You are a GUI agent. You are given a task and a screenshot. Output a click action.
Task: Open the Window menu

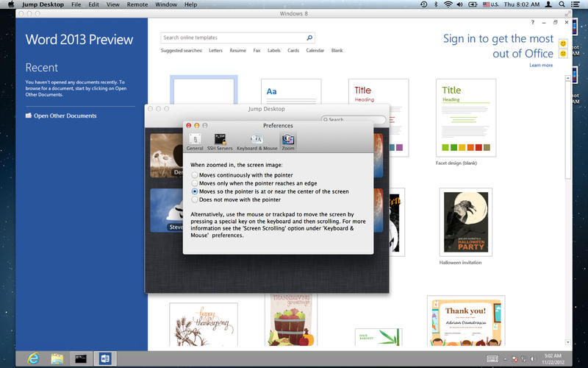[166, 4]
